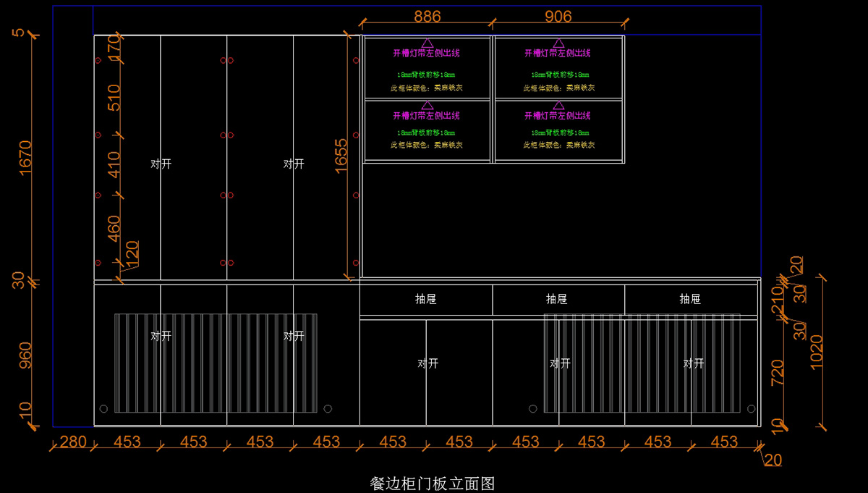Select the 1020 vertical dimension text
The width and height of the screenshot is (868, 493).
[817, 352]
